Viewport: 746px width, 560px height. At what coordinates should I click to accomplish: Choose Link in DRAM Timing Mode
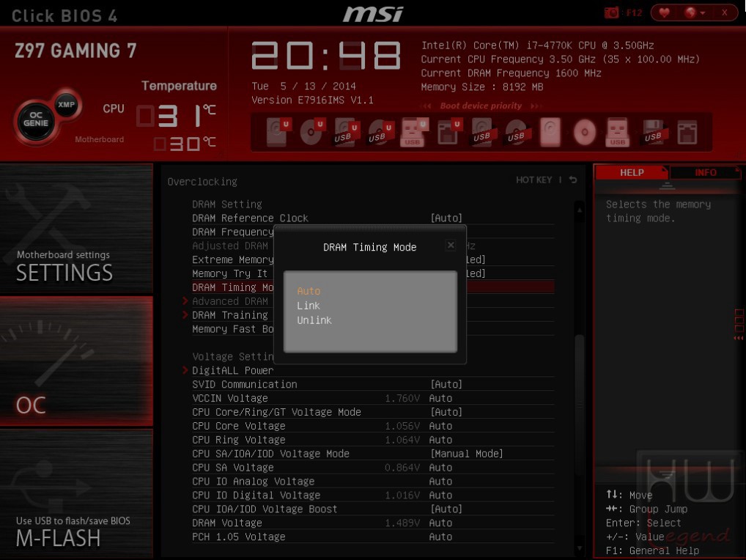tap(309, 306)
